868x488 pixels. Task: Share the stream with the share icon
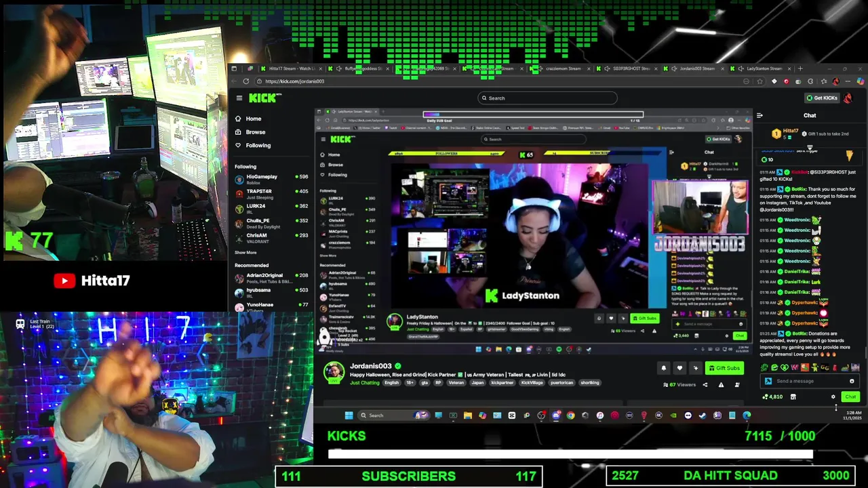click(705, 385)
